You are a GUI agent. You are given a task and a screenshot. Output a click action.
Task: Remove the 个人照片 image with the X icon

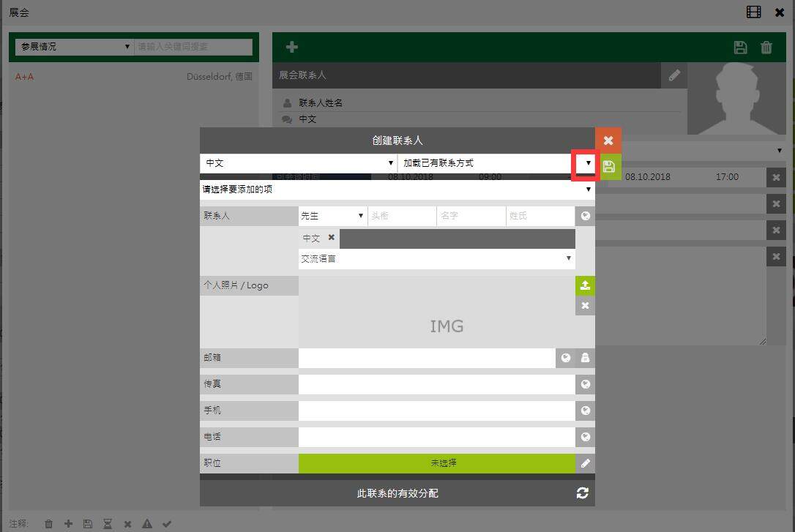[585, 306]
